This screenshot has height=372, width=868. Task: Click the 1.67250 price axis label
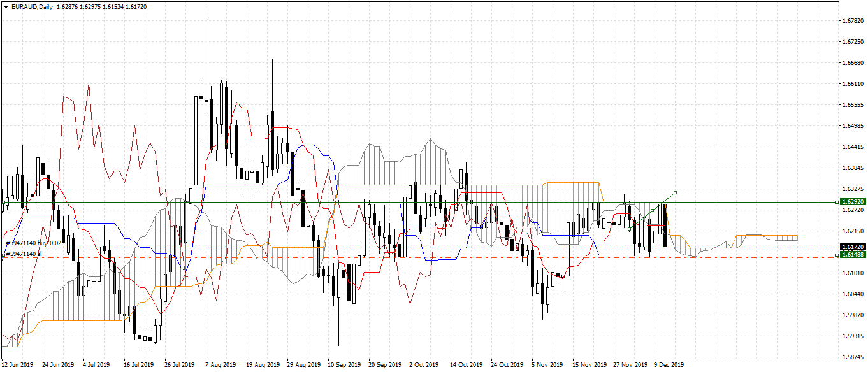click(x=852, y=42)
